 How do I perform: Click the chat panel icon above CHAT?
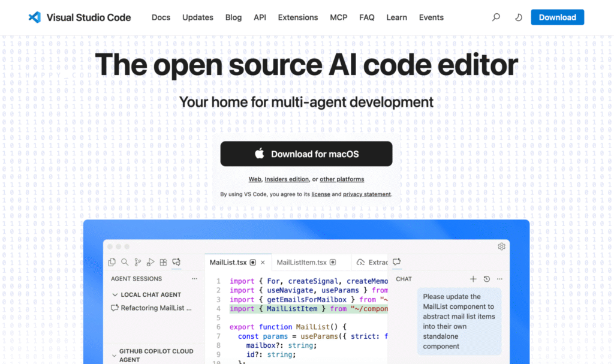[397, 261]
